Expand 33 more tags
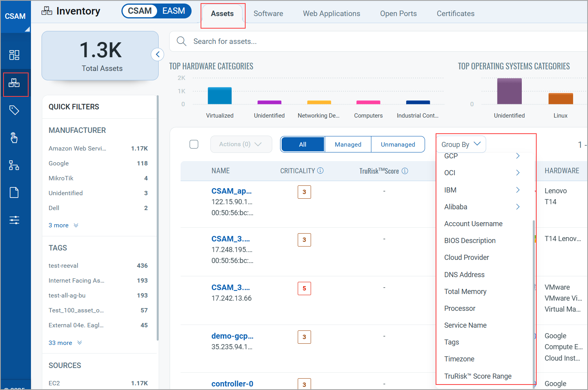This screenshot has width=588, height=390. tap(65, 343)
